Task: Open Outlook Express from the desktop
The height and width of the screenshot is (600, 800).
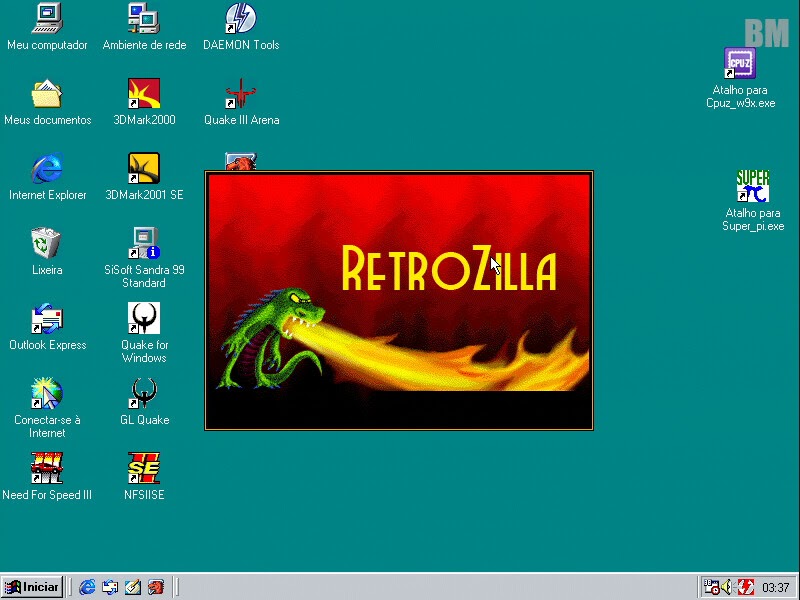Action: [46, 320]
